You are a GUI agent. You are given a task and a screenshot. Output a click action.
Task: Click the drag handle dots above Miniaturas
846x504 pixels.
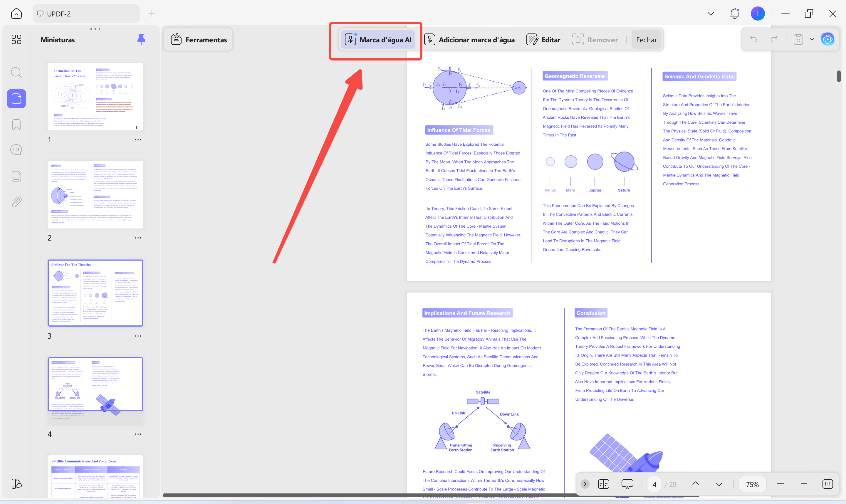[95, 28]
